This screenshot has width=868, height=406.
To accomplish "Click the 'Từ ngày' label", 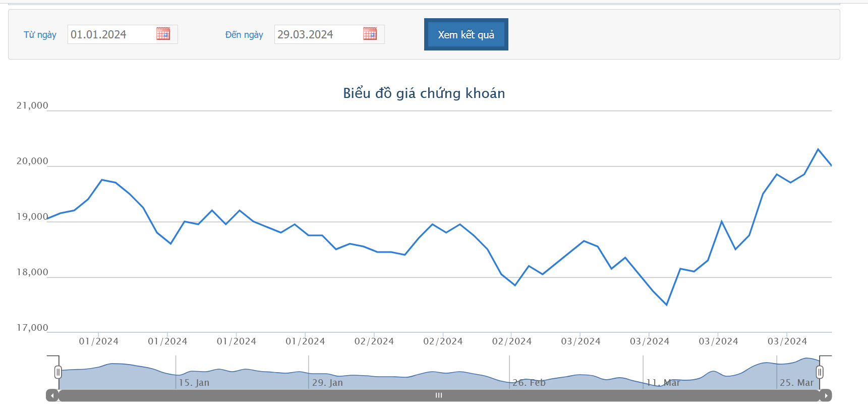I will [x=40, y=35].
